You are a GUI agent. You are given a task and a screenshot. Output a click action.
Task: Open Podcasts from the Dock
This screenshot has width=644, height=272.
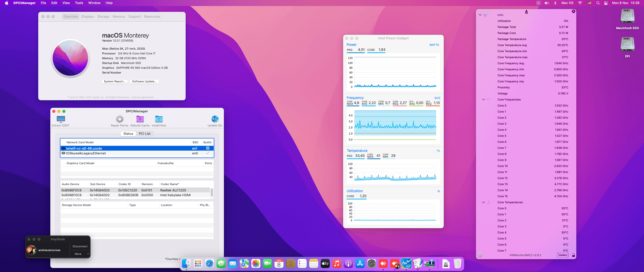348,264
